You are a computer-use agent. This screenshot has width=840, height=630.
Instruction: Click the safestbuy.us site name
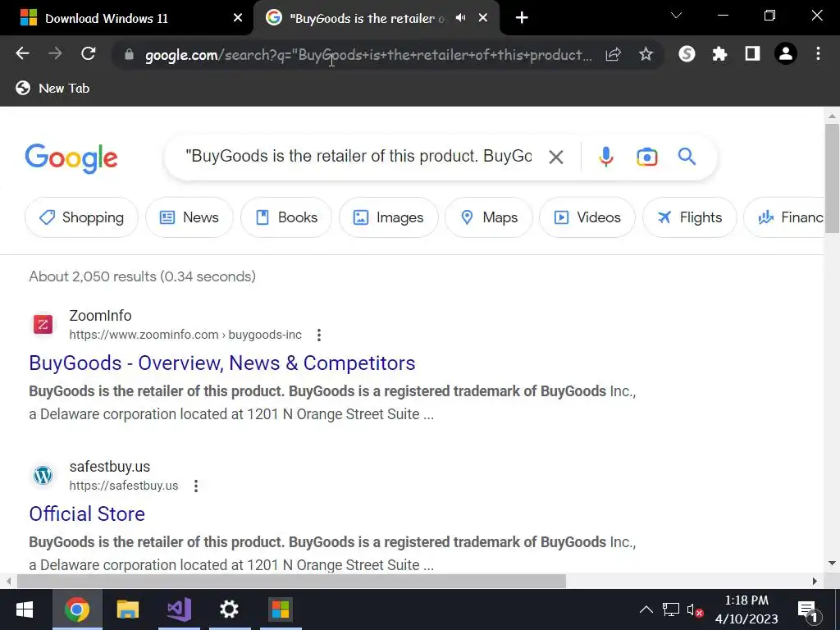(110, 467)
